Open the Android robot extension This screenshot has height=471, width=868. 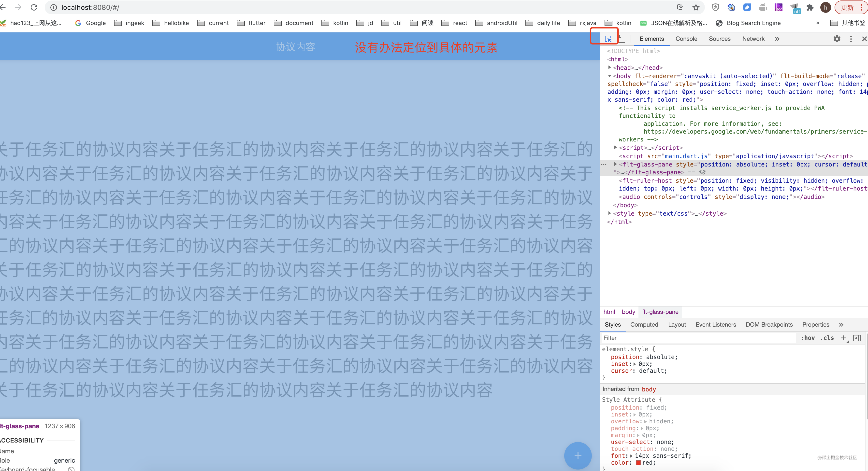click(x=763, y=7)
